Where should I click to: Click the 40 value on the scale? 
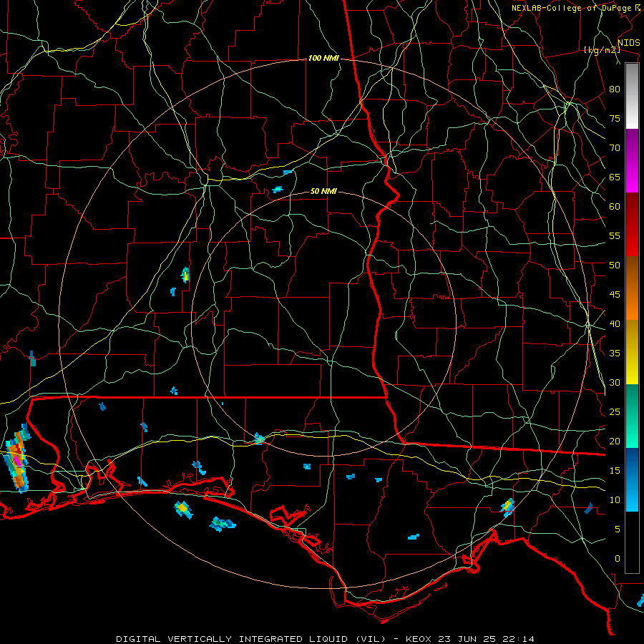click(x=615, y=324)
